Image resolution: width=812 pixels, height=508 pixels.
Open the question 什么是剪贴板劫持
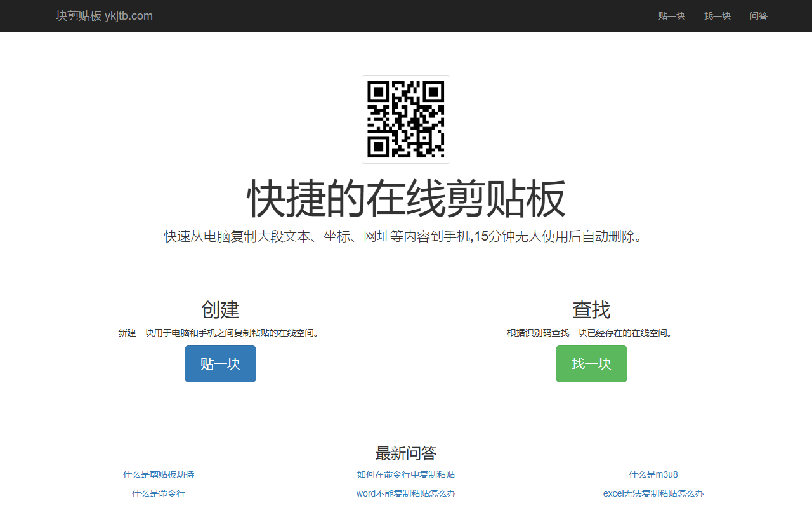point(159,474)
